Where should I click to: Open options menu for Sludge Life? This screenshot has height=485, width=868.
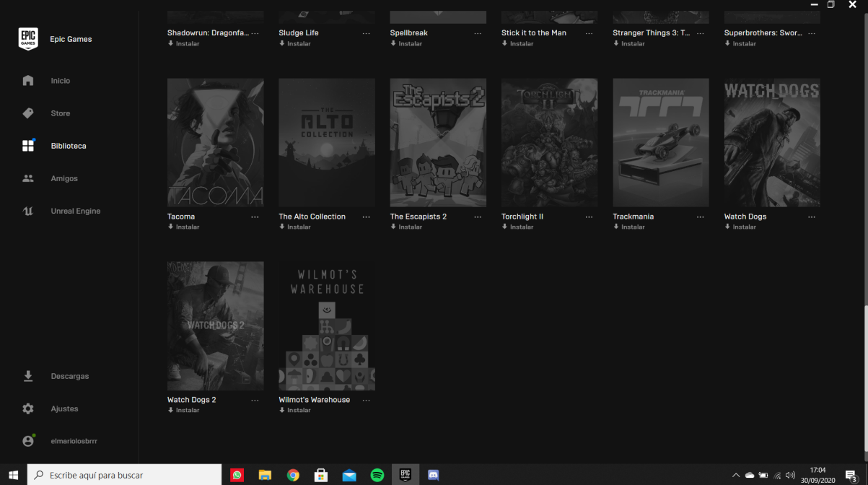click(x=366, y=34)
